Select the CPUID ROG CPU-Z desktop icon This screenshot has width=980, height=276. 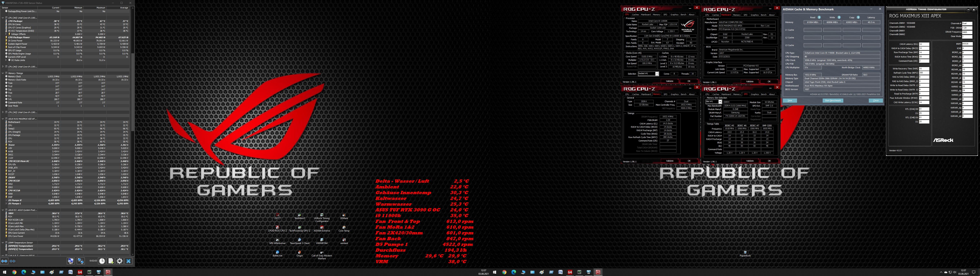coord(278,229)
